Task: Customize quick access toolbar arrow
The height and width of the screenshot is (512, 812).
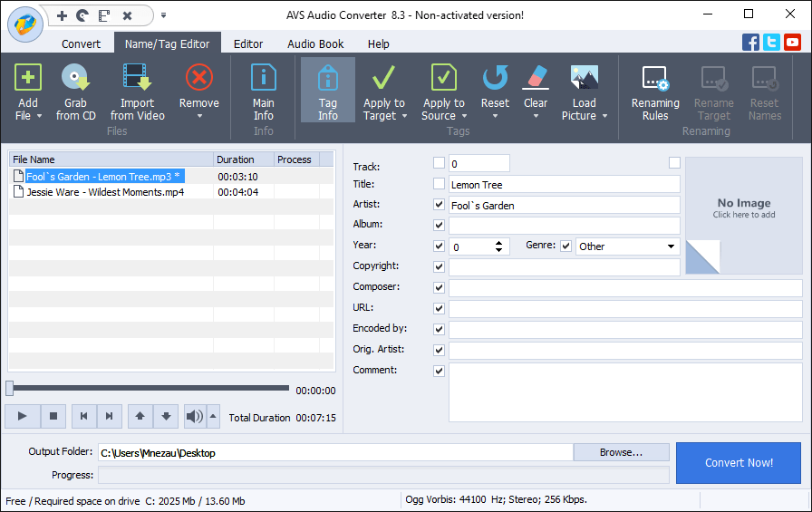Action: click(164, 15)
